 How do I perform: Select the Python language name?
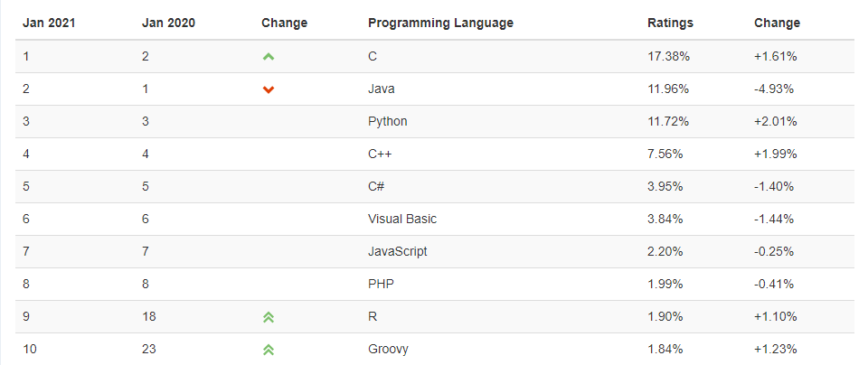[388, 121]
